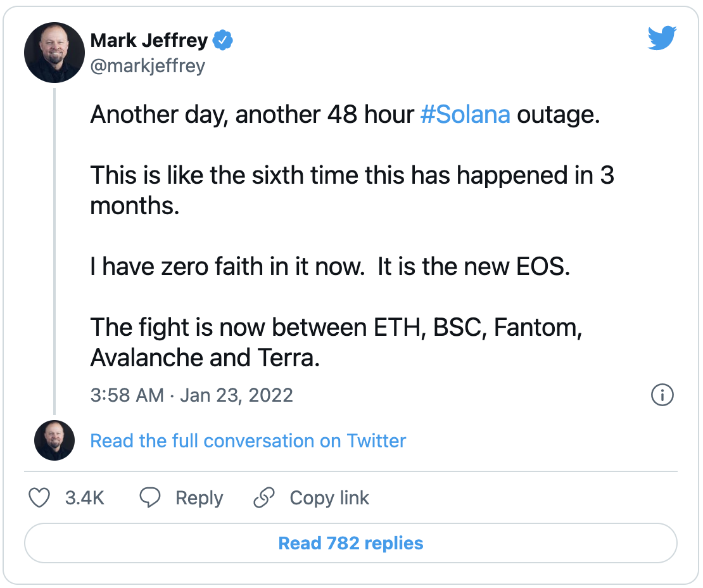Screen dimensions: 703x588
Task: Click the chain link copy icon
Action: 264,497
